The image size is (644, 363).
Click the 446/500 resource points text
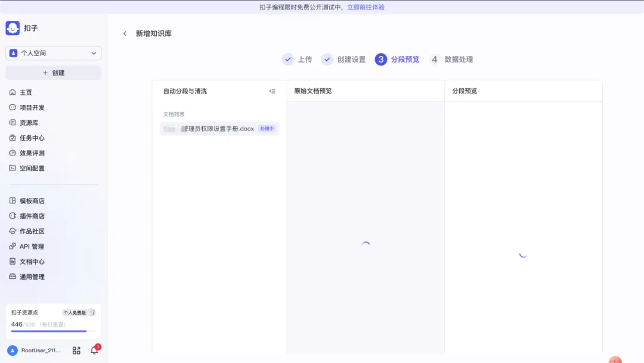click(x=23, y=324)
